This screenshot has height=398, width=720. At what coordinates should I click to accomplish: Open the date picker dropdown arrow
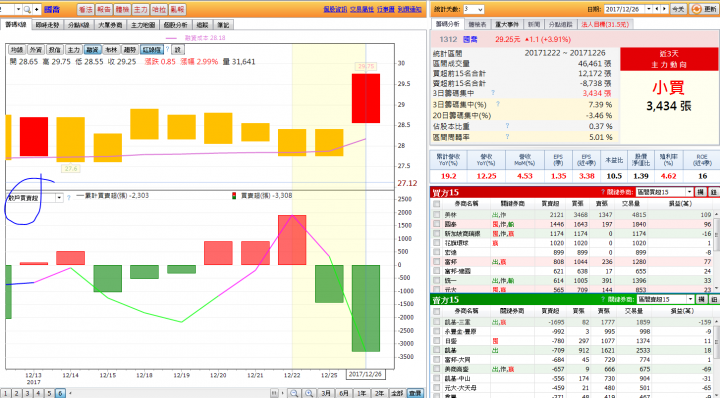point(649,9)
